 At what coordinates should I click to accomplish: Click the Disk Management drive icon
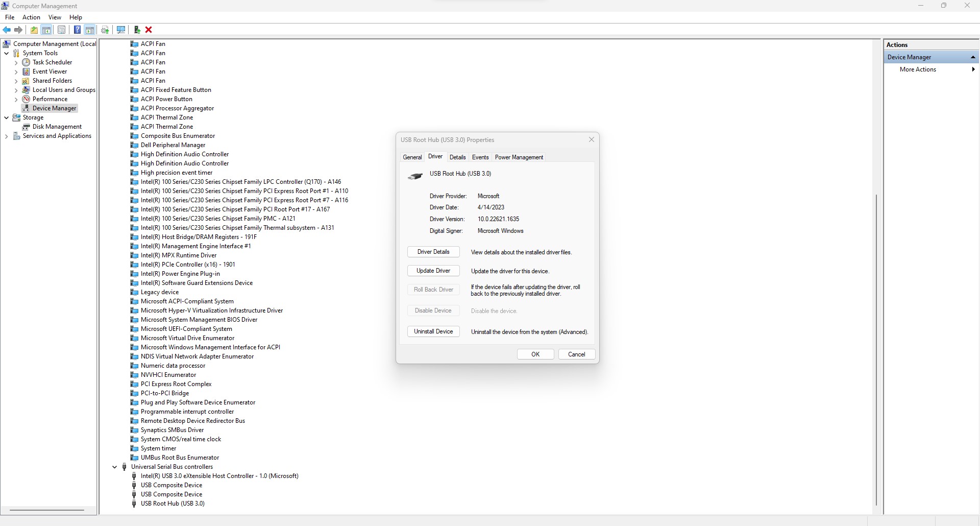coord(26,127)
